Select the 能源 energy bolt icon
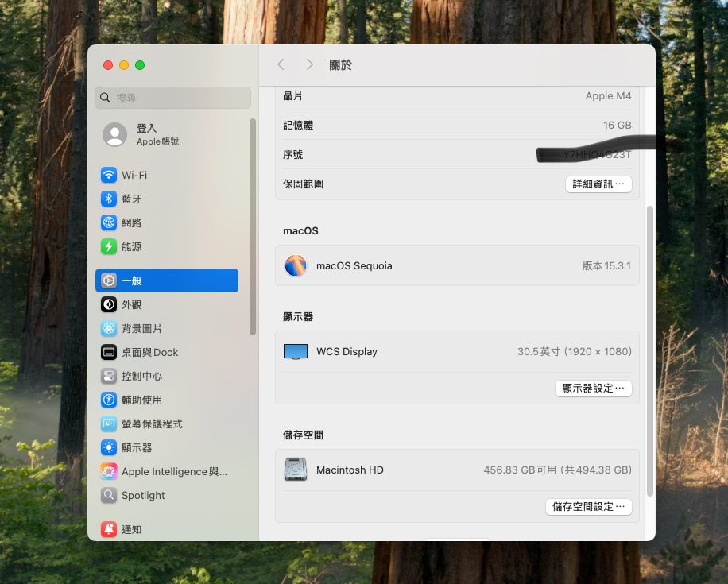Viewport: 728px width, 584px height. (x=109, y=246)
